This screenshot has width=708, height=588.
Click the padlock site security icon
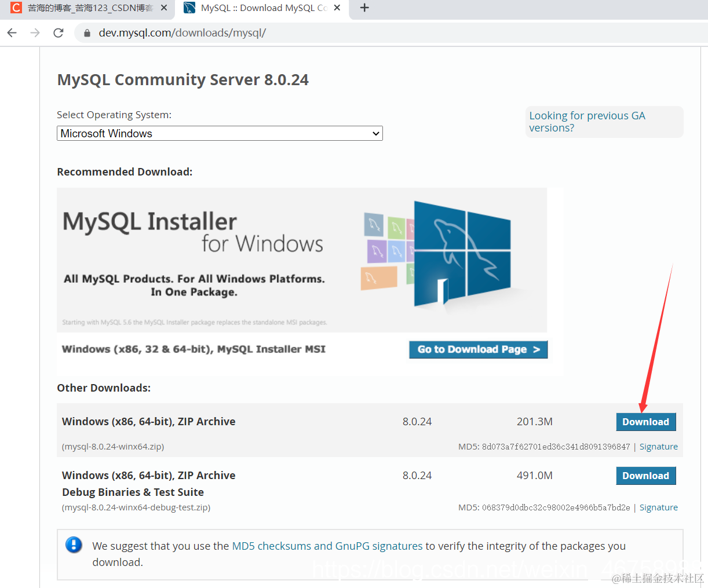click(x=87, y=33)
